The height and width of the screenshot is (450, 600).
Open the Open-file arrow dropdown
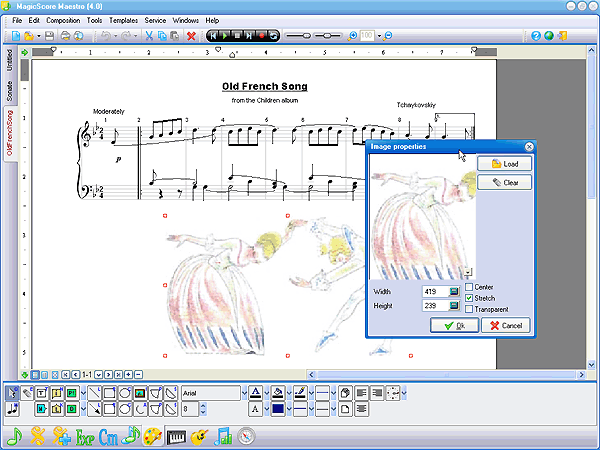tap(39, 36)
